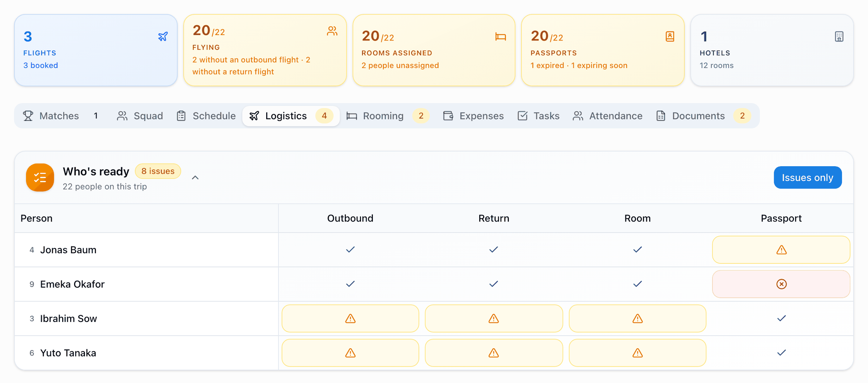
Task: Click the people icon on Flying card
Action: [332, 31]
